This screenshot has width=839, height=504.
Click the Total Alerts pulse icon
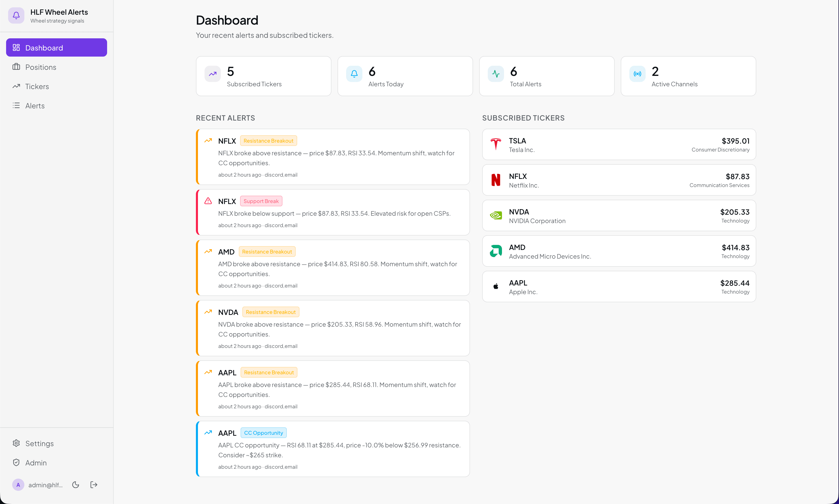click(496, 74)
